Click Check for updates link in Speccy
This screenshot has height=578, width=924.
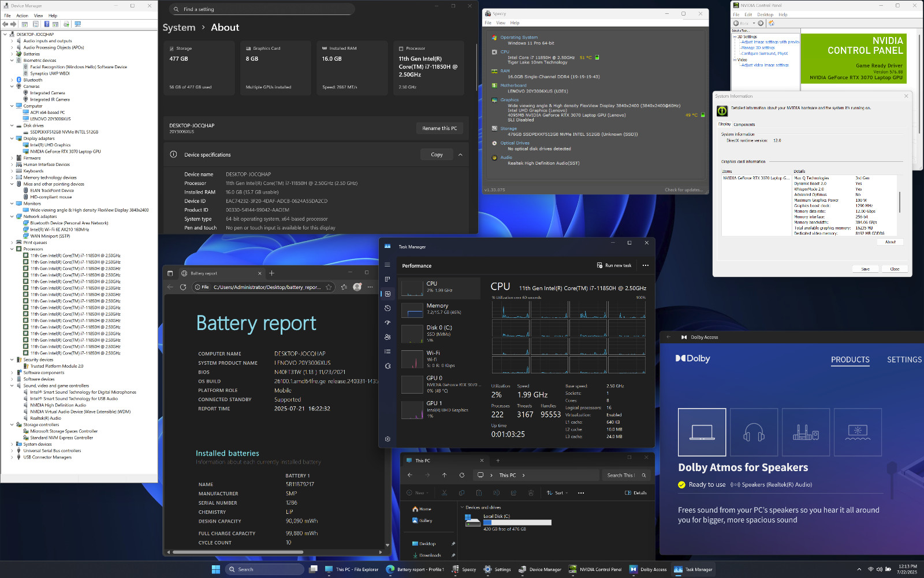(x=684, y=190)
